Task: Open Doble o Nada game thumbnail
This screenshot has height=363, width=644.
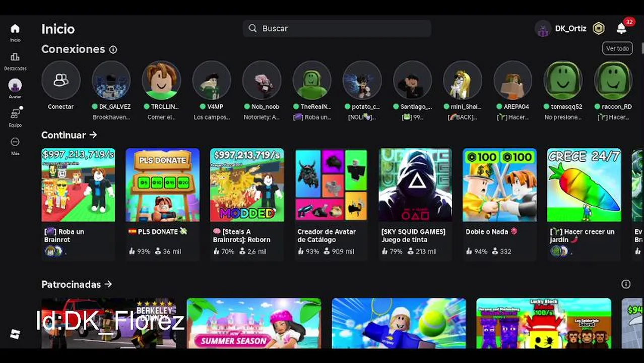Action: click(x=499, y=185)
